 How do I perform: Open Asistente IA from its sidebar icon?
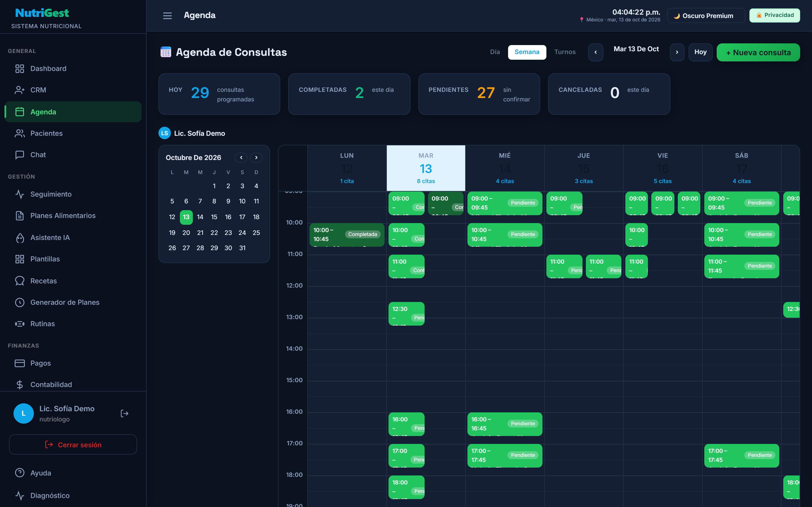click(x=19, y=237)
